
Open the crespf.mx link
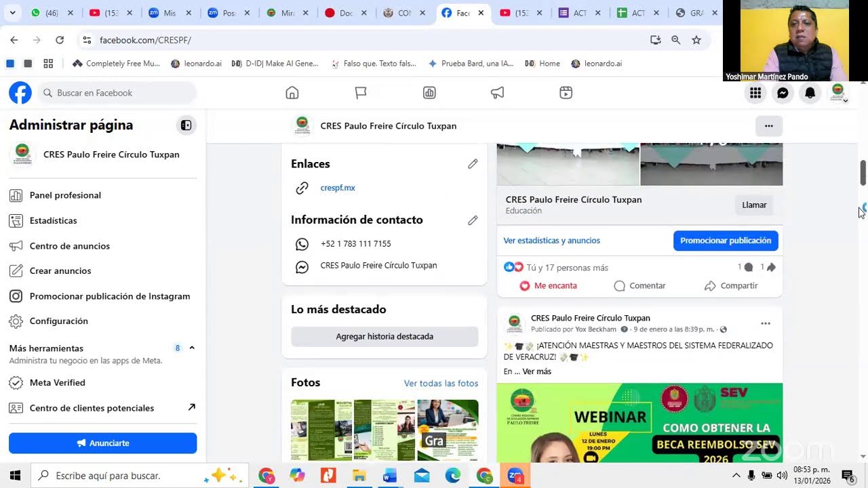[338, 188]
